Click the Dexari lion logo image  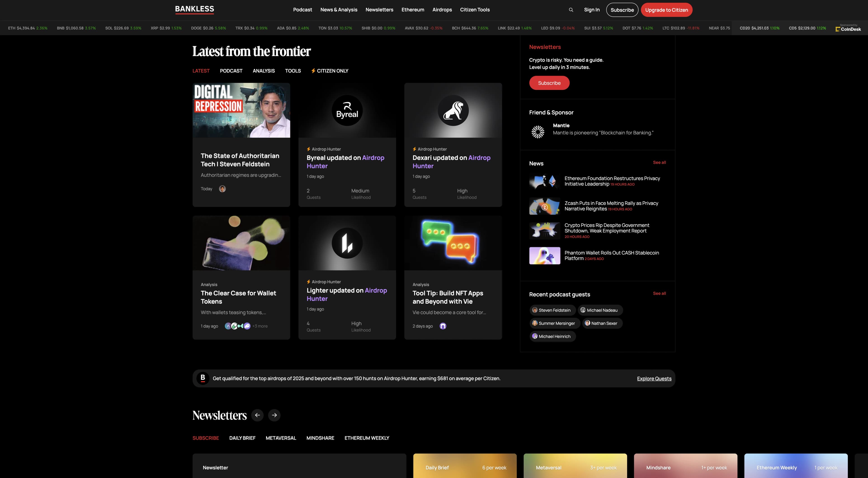click(x=453, y=110)
